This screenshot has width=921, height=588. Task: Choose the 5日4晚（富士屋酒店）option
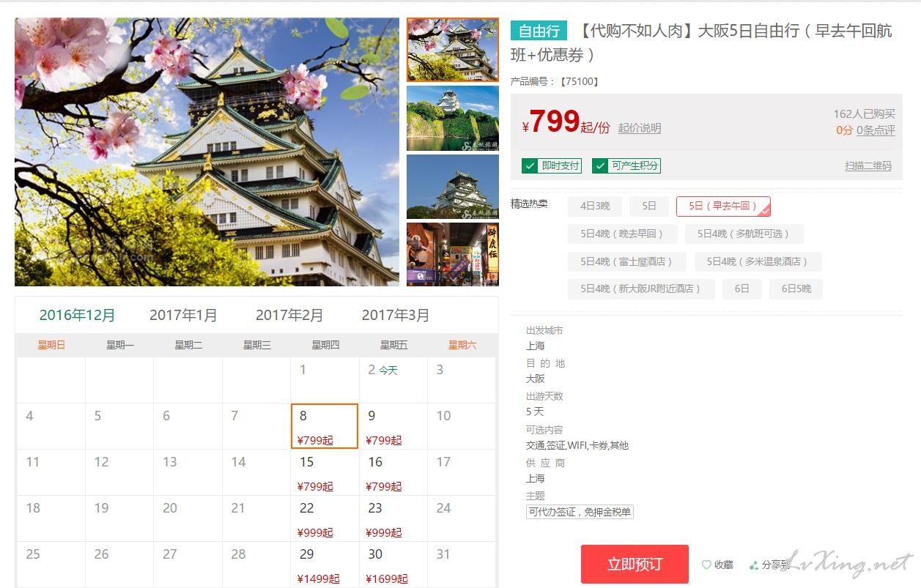pos(627,261)
